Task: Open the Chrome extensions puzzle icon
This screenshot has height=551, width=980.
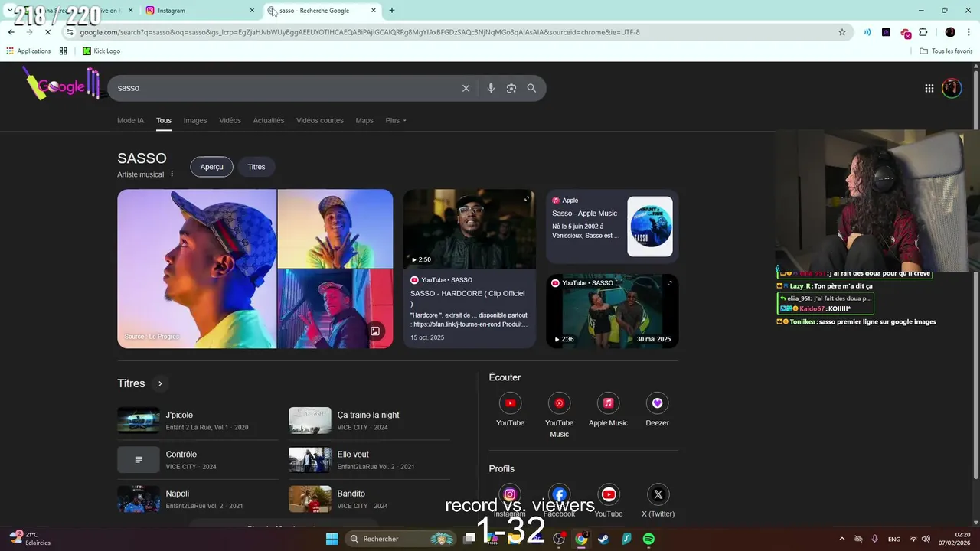Action: click(923, 32)
